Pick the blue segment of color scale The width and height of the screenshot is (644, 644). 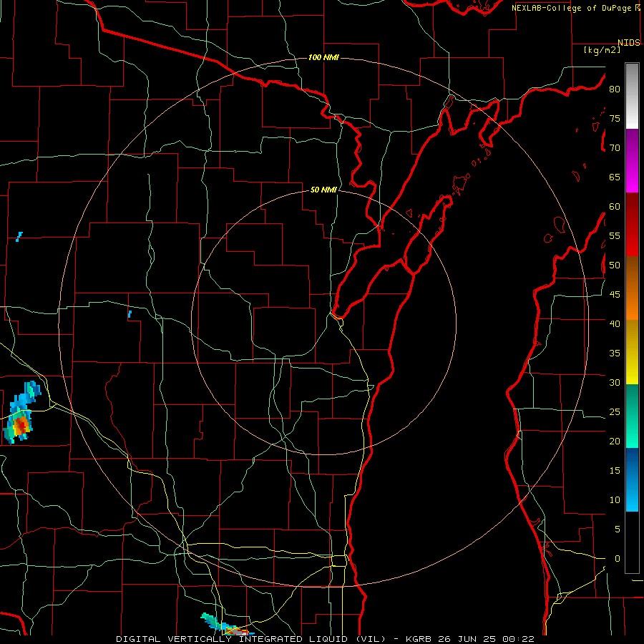click(x=632, y=479)
